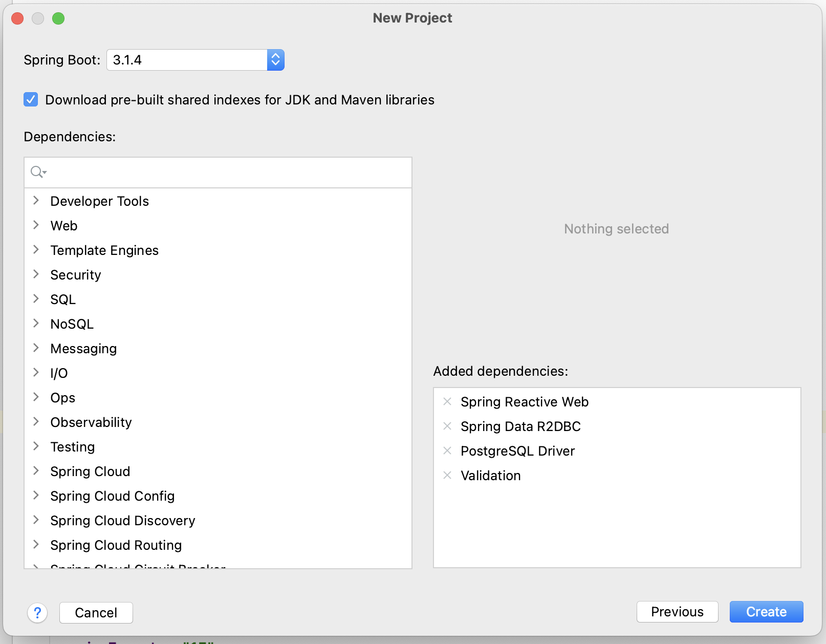Screen dimensions: 826x644
Task: Expand the Security category chevron
Action: click(x=36, y=274)
